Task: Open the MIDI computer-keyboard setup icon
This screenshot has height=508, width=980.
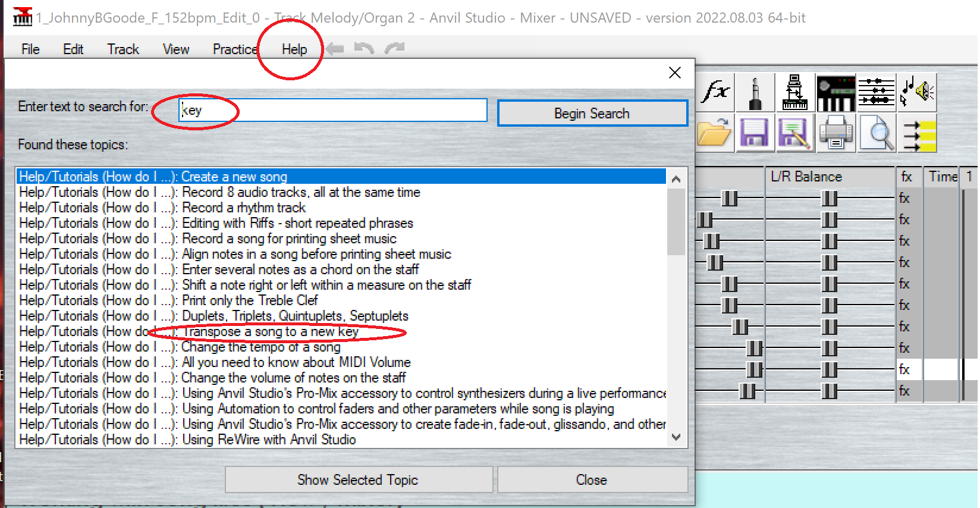Action: pos(795,93)
